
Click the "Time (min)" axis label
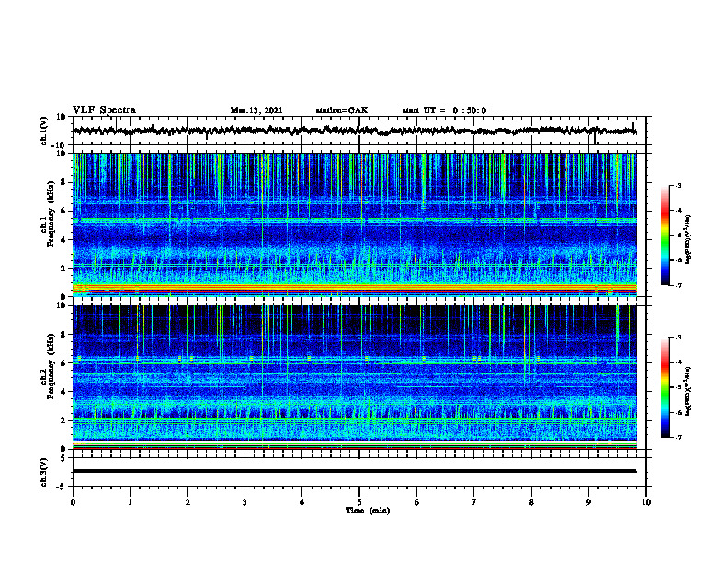(x=368, y=511)
